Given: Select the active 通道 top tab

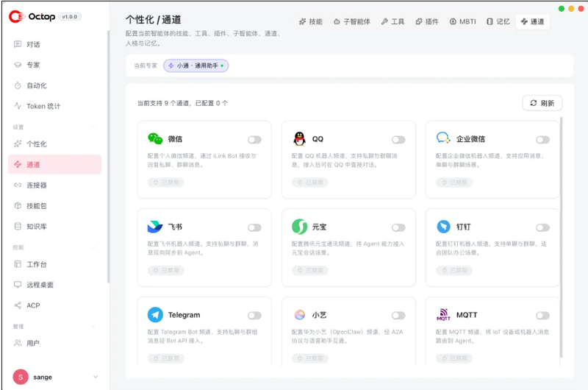Looking at the screenshot, I should 532,22.
